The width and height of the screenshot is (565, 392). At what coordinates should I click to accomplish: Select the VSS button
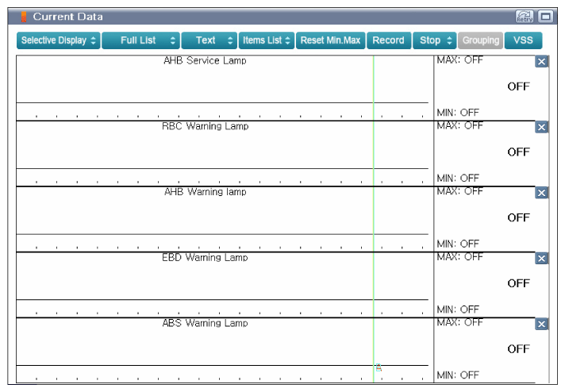click(x=523, y=40)
